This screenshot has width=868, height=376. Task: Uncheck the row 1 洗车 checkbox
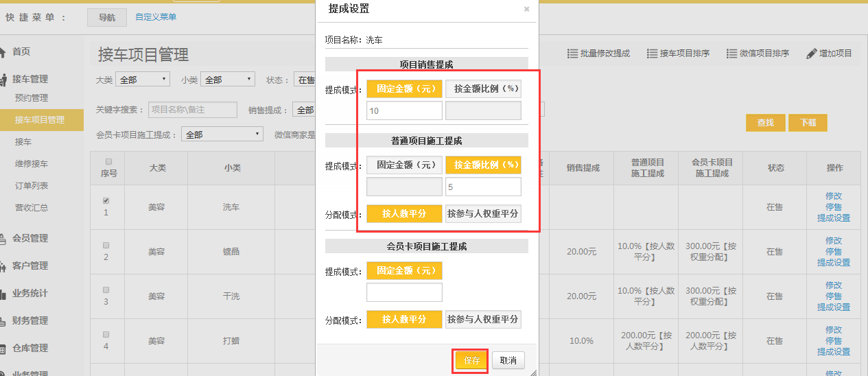[106, 201]
